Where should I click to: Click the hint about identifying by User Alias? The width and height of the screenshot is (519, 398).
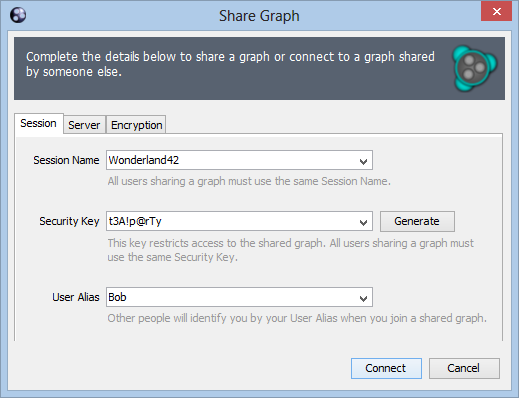tap(297, 318)
